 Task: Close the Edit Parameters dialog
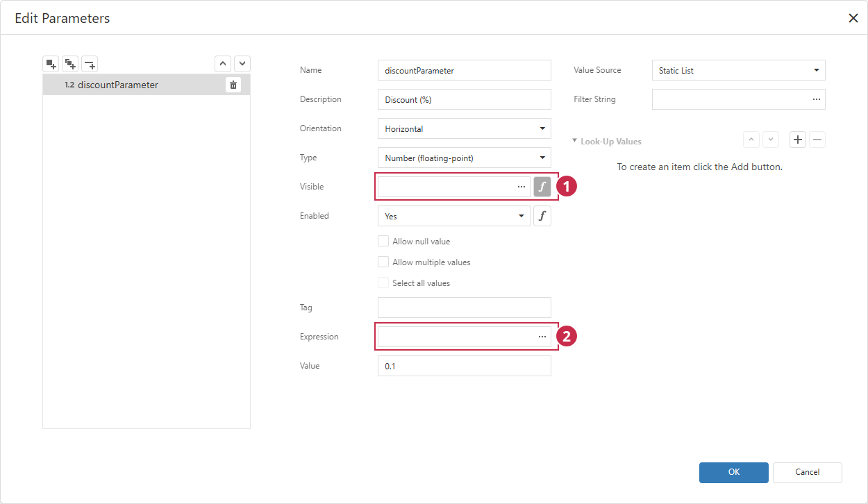click(853, 18)
